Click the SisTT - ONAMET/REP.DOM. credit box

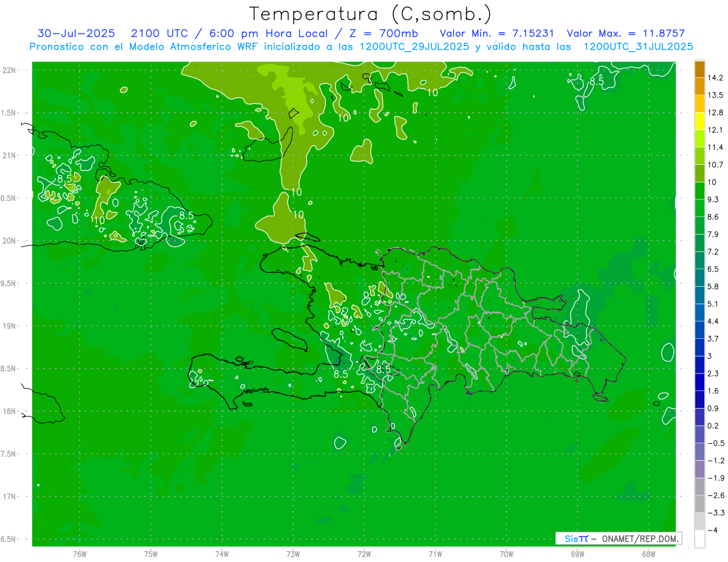(x=618, y=539)
